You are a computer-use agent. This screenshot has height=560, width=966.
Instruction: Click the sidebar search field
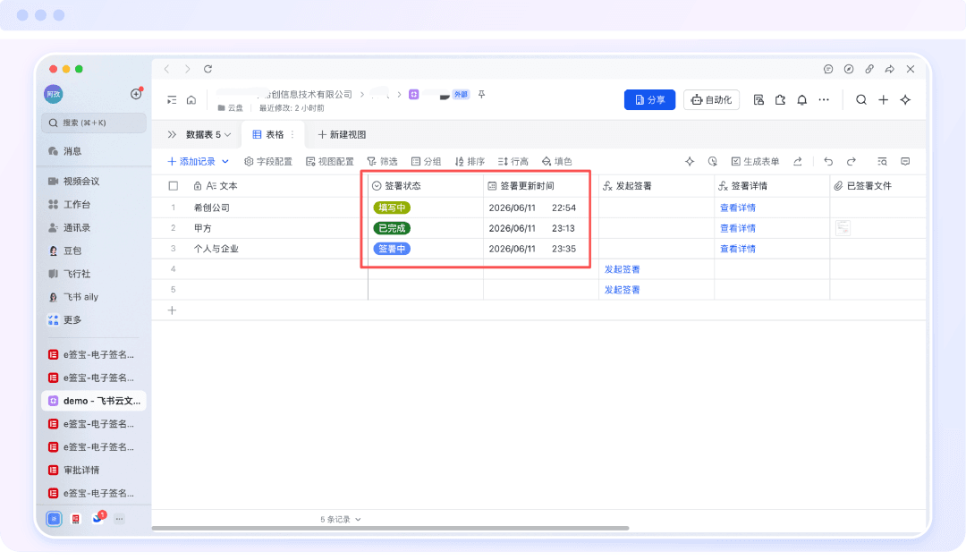[94, 123]
